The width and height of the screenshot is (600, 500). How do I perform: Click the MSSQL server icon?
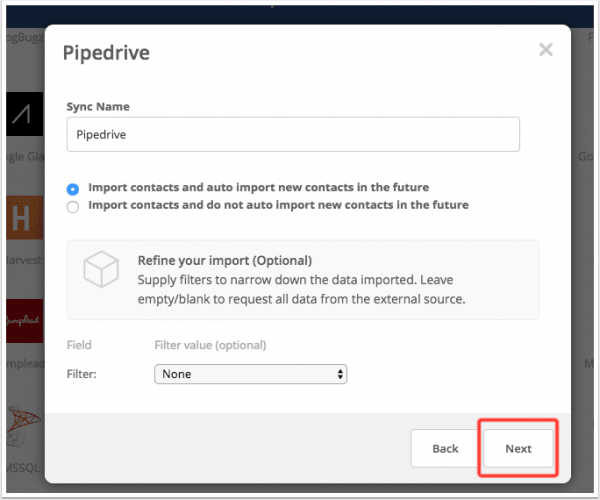point(24,425)
